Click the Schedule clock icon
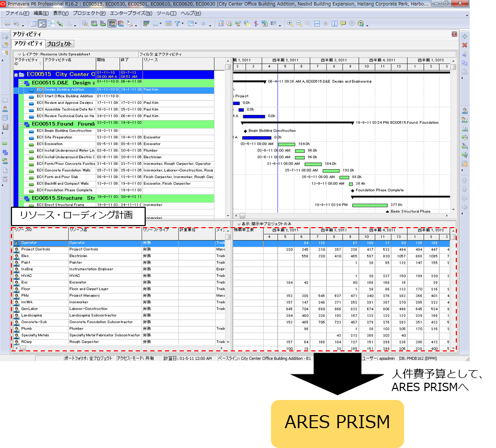 pyautogui.click(x=229, y=23)
